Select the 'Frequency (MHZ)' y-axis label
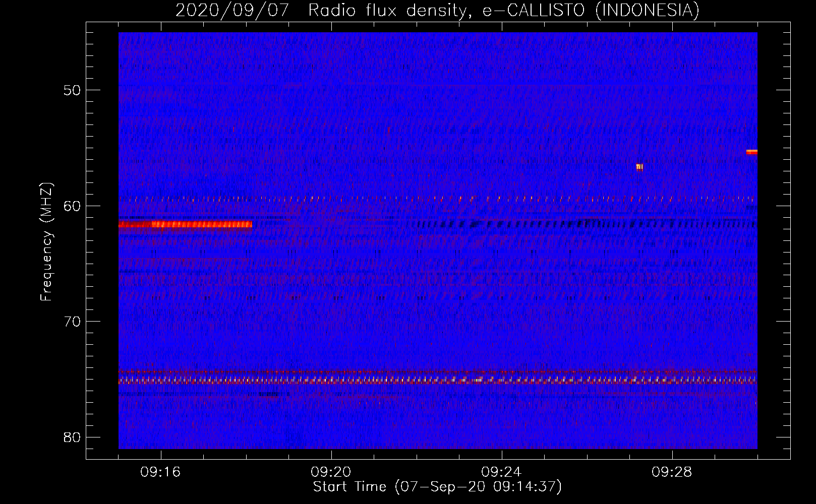Screen dimensions: 816x504 (x=46, y=242)
